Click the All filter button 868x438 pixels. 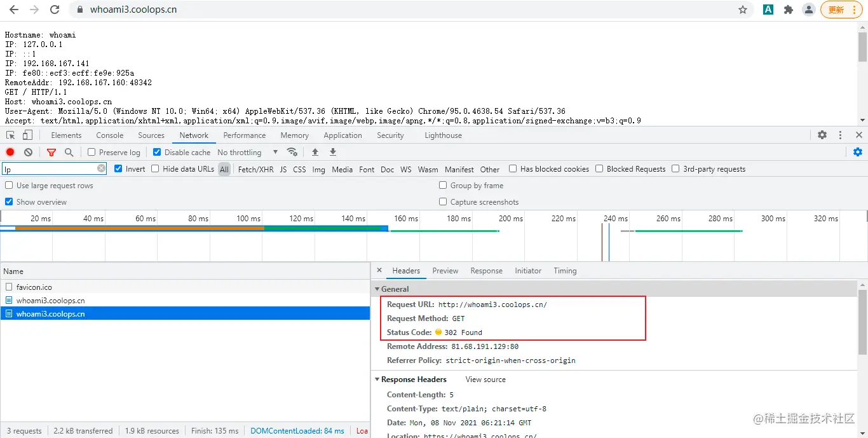click(224, 169)
